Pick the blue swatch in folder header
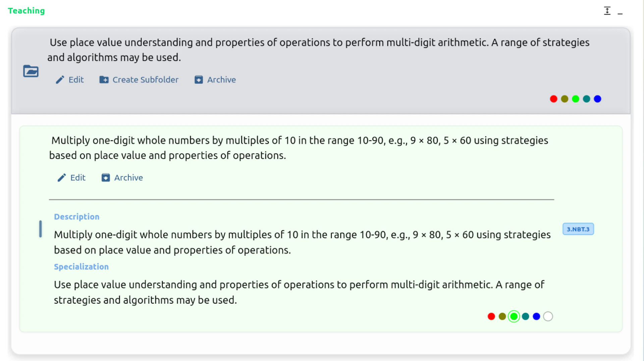The width and height of the screenshot is (644, 361). [x=597, y=99]
